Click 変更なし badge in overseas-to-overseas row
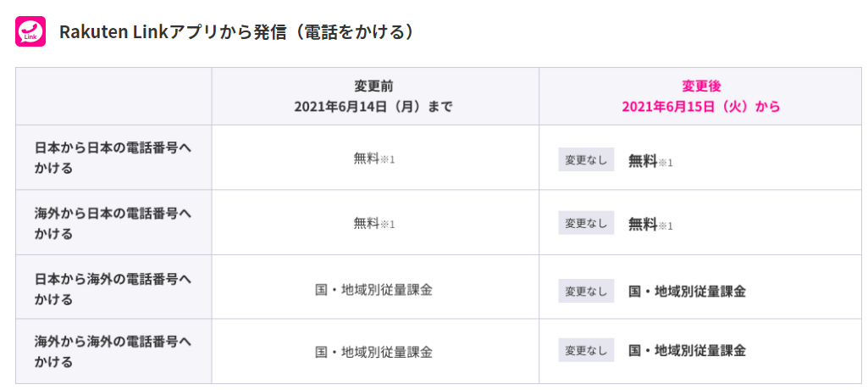 point(586,350)
